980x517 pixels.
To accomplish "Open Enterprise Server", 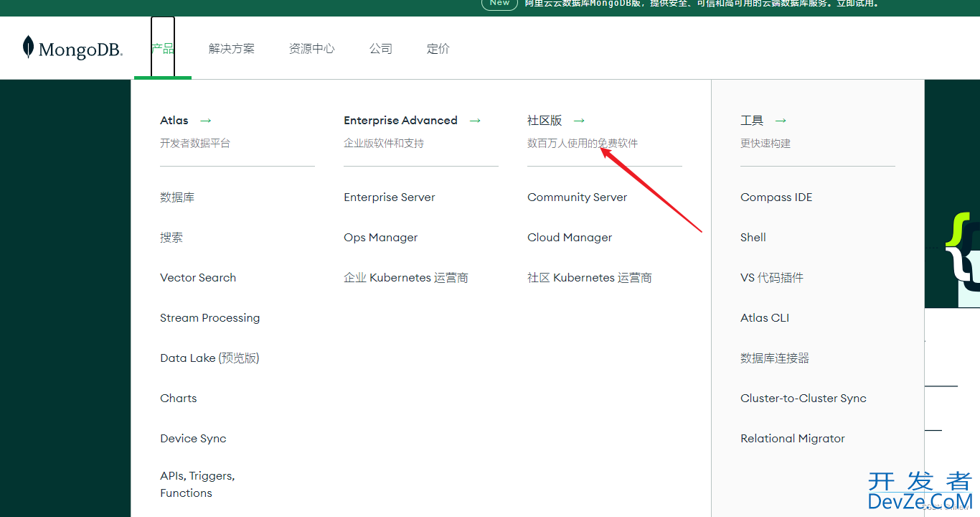I will coord(390,197).
